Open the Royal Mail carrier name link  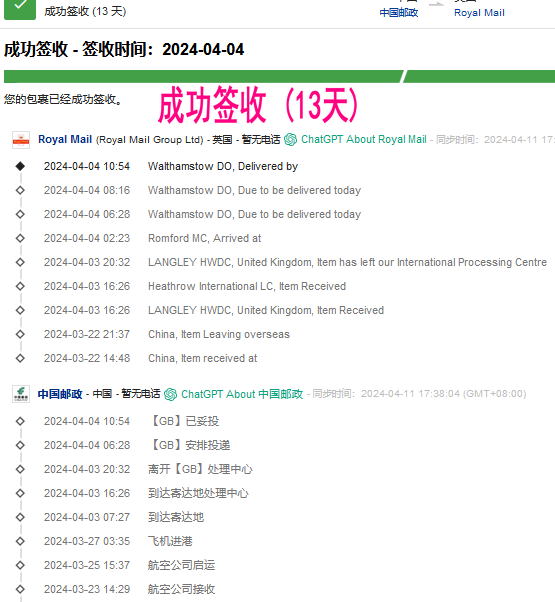pos(65,139)
